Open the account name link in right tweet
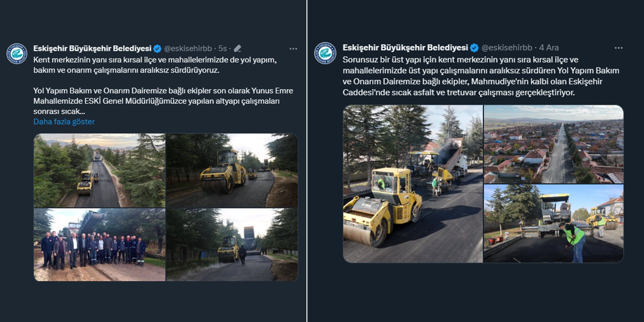The width and height of the screenshot is (644, 322). point(405,48)
